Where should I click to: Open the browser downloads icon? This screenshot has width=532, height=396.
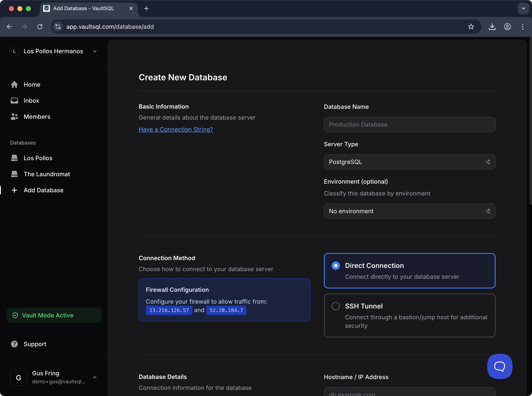492,27
